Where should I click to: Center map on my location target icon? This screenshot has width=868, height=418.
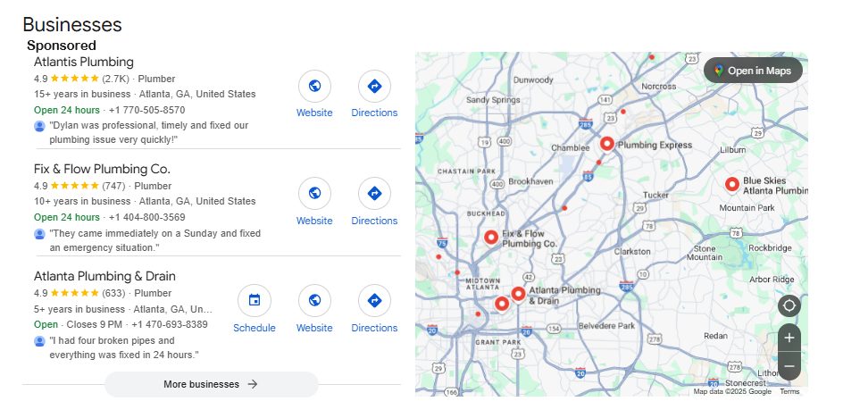[789, 305]
